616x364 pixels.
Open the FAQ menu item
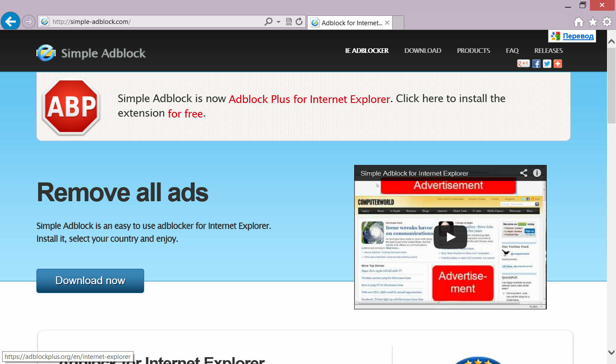(512, 50)
